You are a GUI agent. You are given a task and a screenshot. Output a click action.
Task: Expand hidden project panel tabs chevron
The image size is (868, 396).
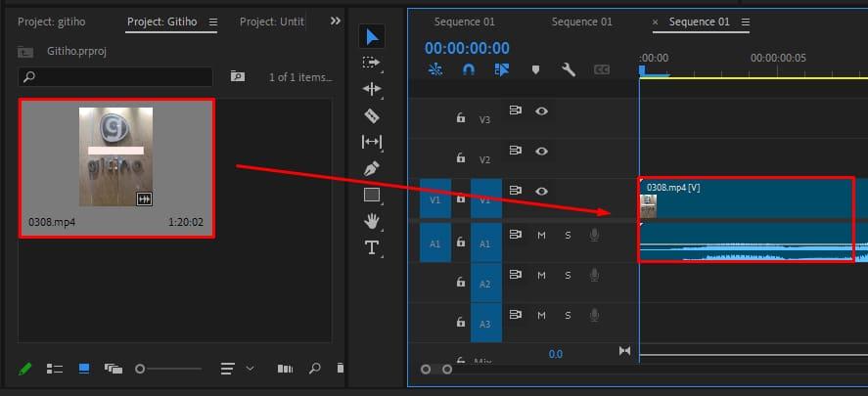(x=336, y=21)
